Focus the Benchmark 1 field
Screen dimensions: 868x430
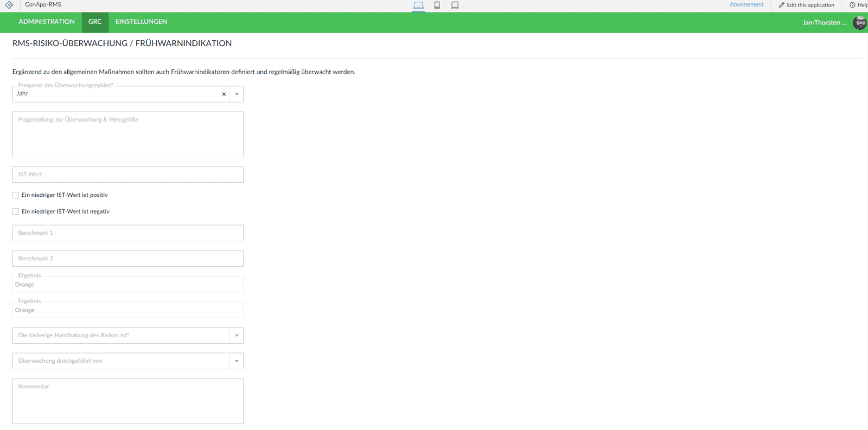pos(127,233)
